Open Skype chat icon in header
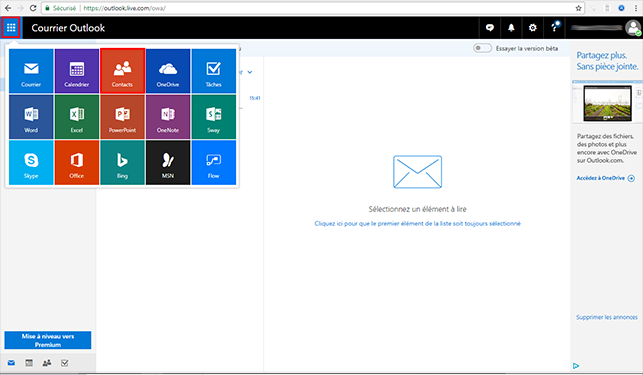The image size is (643, 375). pyautogui.click(x=490, y=28)
